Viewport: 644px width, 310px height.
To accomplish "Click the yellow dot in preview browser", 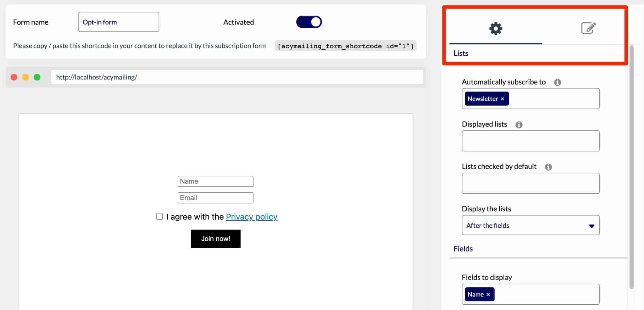I will [25, 77].
